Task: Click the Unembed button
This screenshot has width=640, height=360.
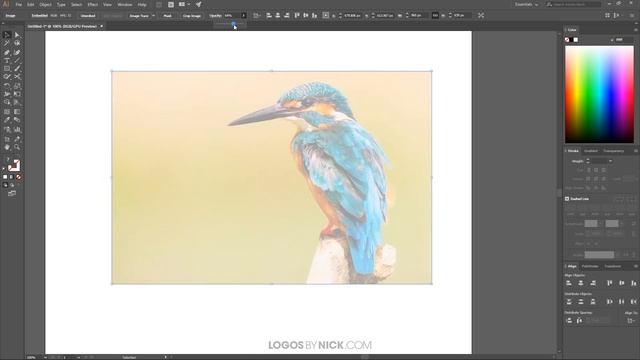Action: tap(88, 16)
